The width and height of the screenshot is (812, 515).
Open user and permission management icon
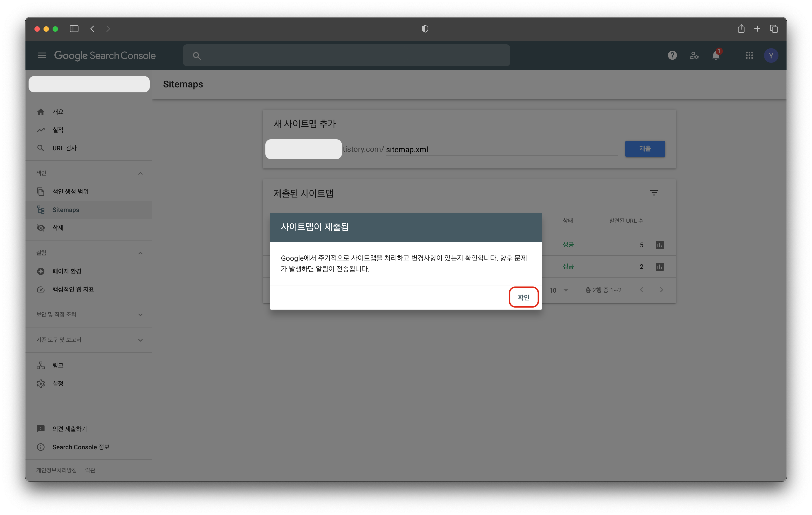(694, 55)
